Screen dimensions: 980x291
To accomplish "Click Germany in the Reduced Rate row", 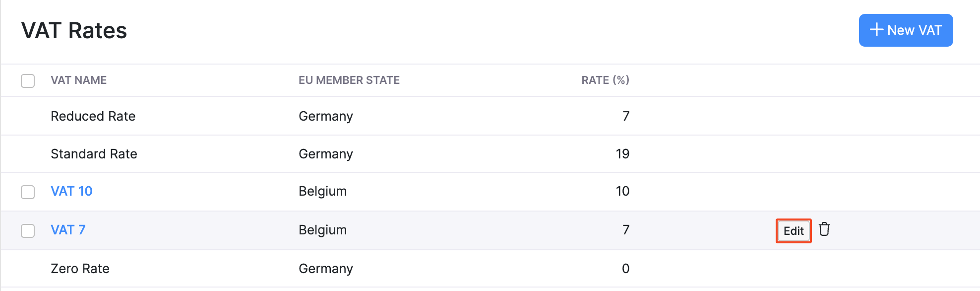I will click(325, 116).
